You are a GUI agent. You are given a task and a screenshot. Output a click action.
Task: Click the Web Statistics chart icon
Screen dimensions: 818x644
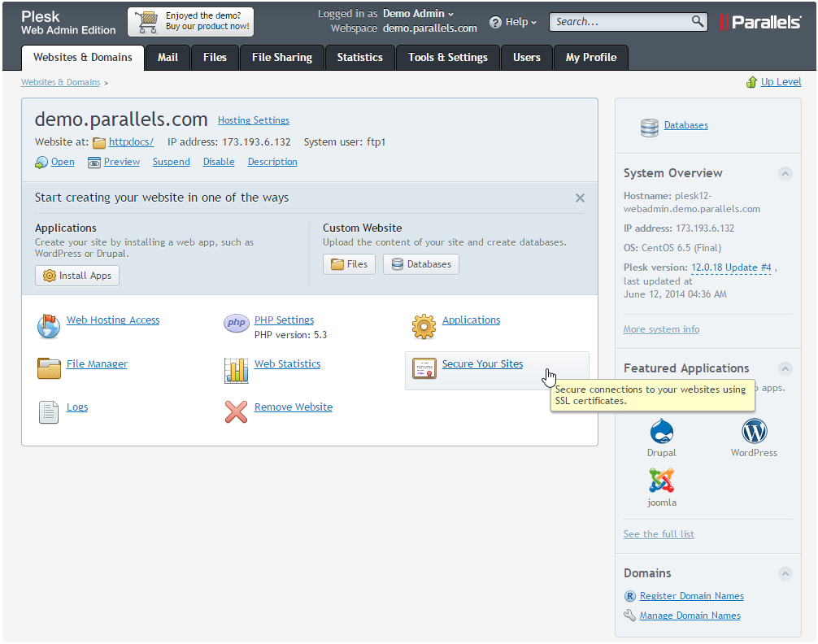(x=236, y=370)
